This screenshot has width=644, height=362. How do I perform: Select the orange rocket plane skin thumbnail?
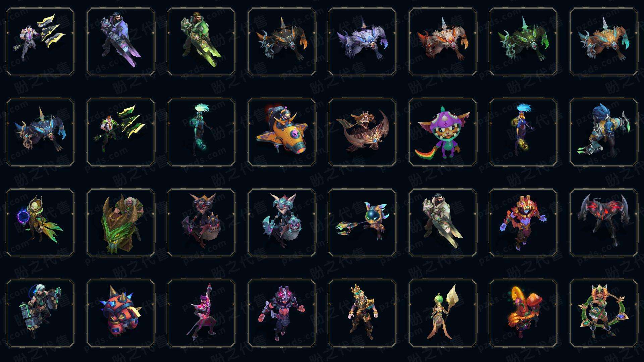coord(282,132)
